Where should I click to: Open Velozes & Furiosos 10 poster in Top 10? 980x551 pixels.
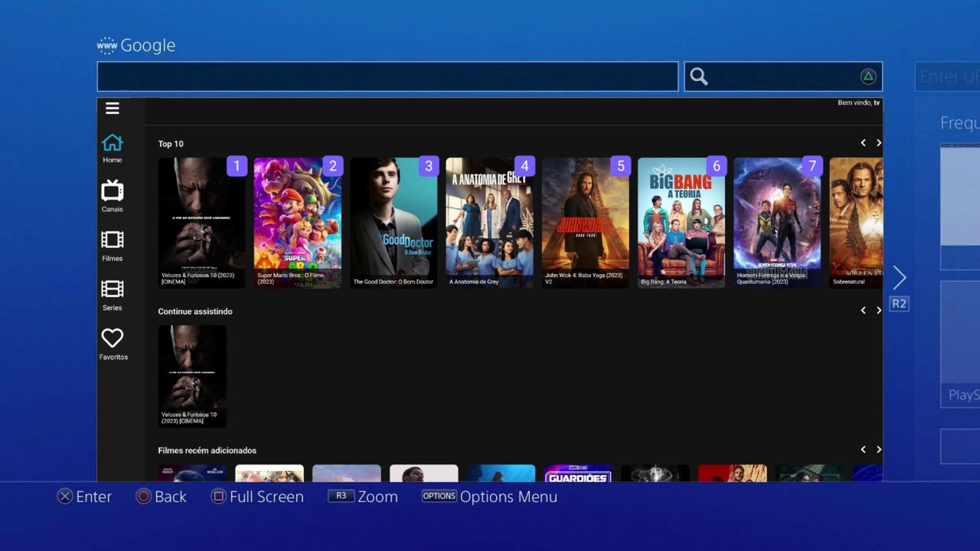[x=202, y=223]
